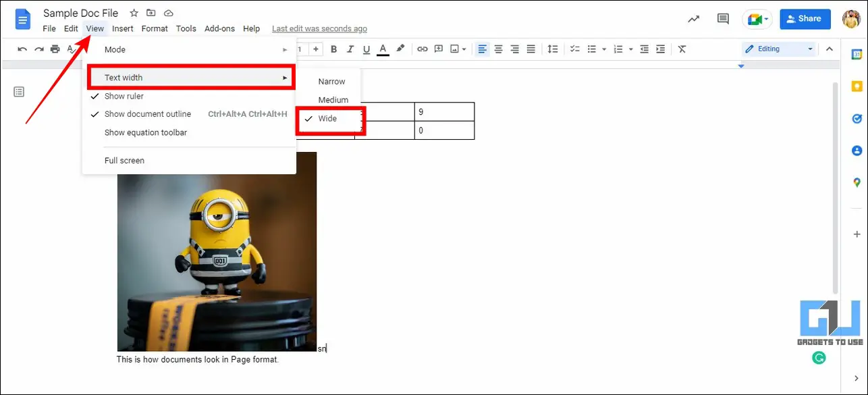Expand the Text width submenu

coord(189,78)
